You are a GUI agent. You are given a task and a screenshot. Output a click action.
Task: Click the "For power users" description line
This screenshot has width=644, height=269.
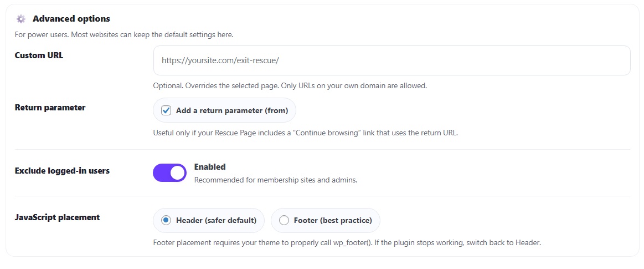[124, 34]
